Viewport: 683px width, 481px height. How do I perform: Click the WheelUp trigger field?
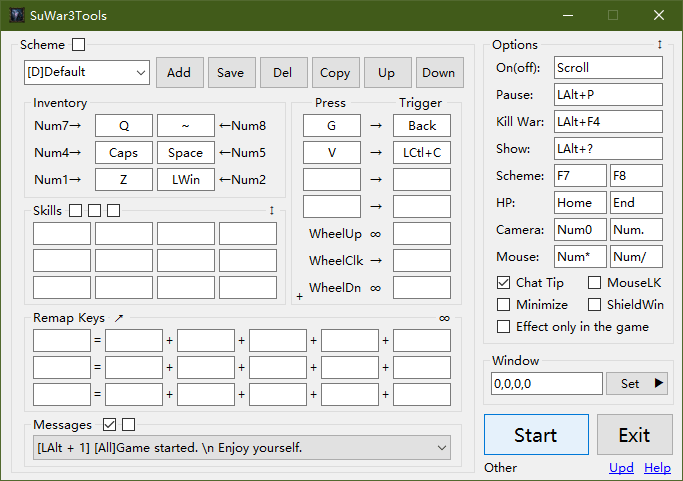(422, 234)
